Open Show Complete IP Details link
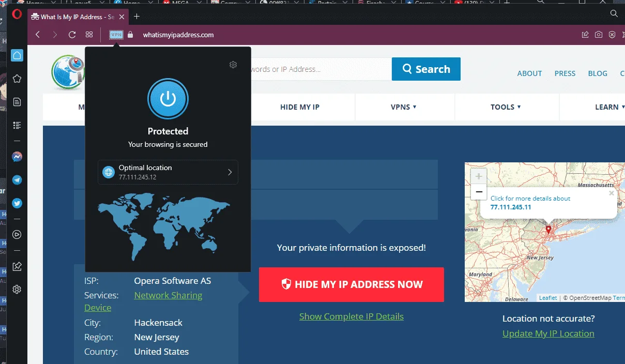 click(352, 316)
